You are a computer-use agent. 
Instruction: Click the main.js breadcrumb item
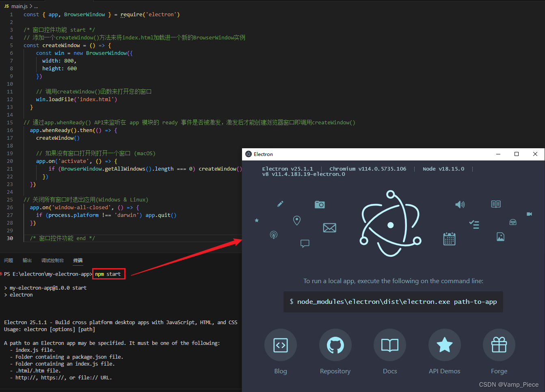click(19, 6)
